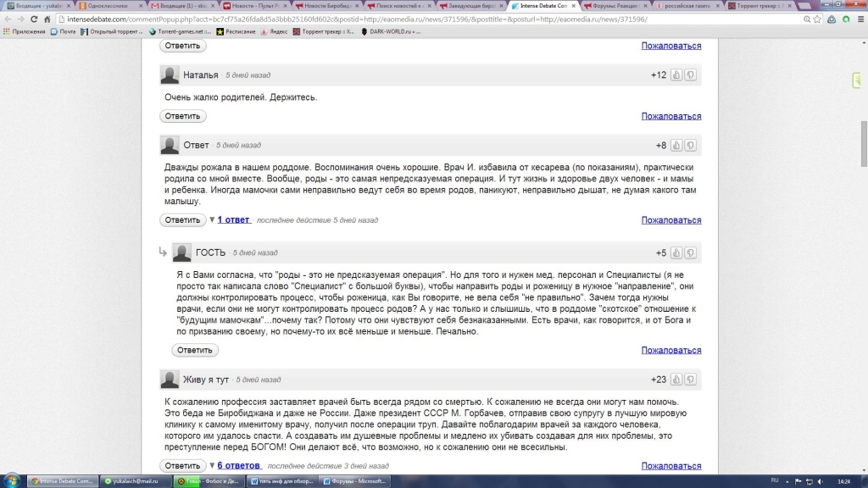Open yukalaech@mail.ru taskbar window
This screenshot has width=868, height=488.
136,481
